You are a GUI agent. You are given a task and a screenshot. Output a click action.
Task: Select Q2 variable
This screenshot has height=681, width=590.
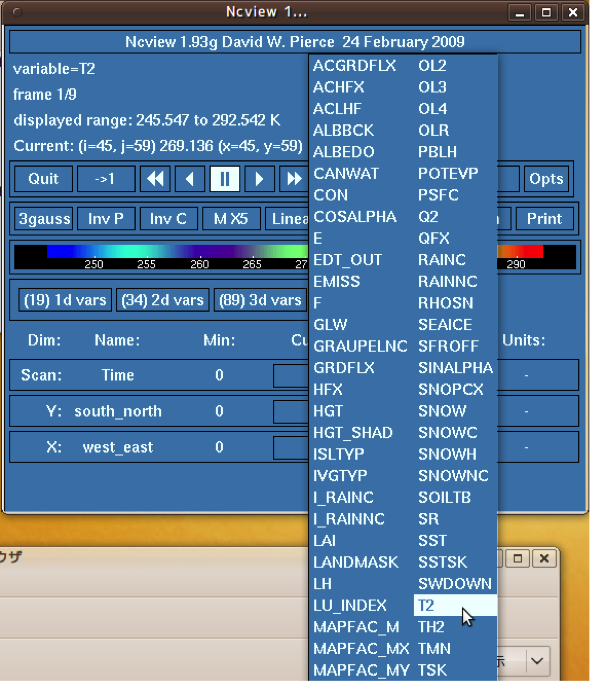tap(428, 217)
